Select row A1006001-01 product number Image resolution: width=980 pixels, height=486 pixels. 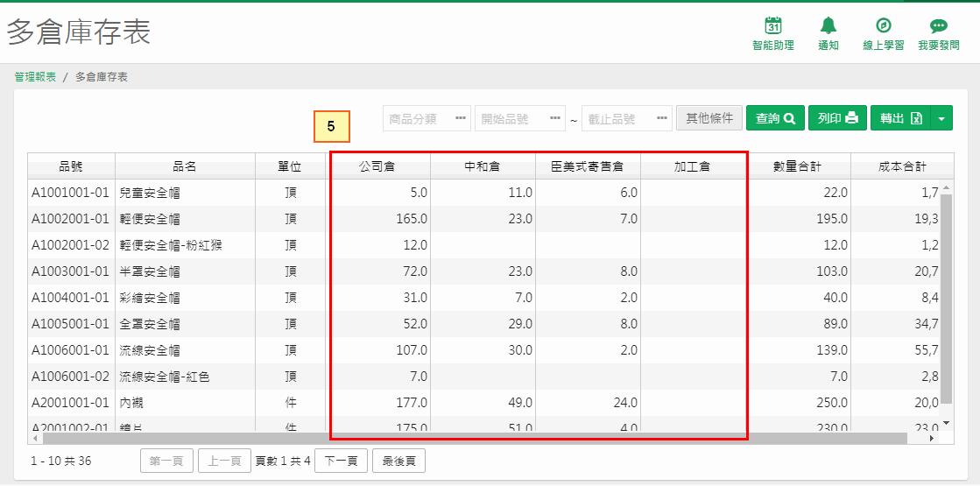click(x=71, y=350)
